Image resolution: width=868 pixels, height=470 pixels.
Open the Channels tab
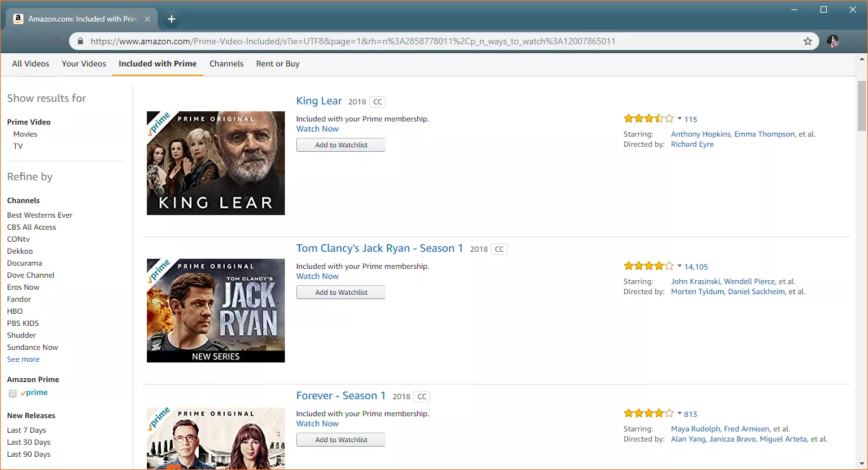tap(227, 64)
